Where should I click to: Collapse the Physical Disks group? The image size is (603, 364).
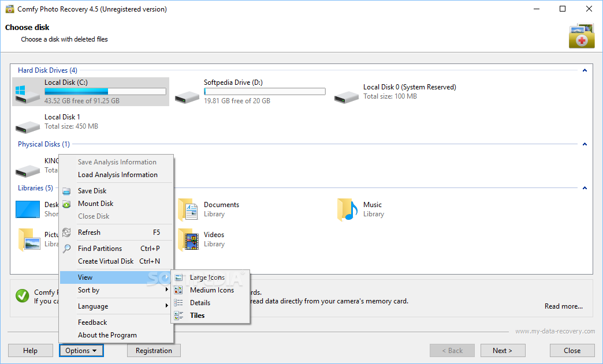point(585,144)
